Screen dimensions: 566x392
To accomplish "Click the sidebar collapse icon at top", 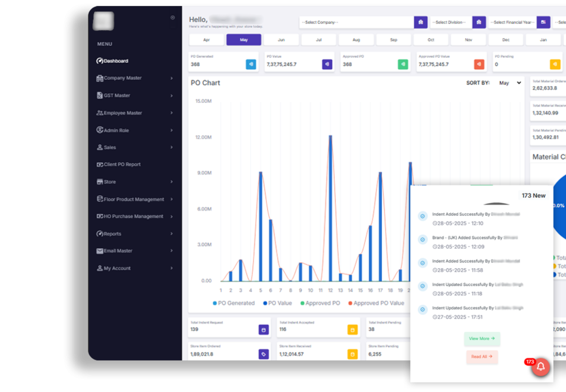I will [173, 18].
